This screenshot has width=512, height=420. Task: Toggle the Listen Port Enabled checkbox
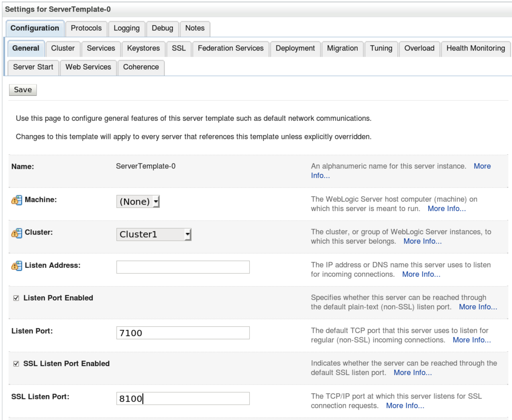pos(16,298)
